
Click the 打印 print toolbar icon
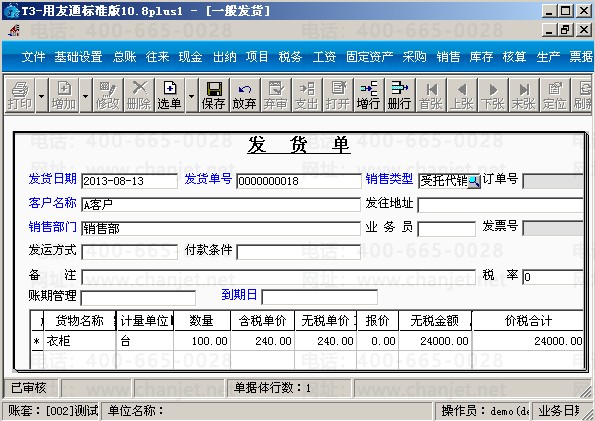click(20, 95)
